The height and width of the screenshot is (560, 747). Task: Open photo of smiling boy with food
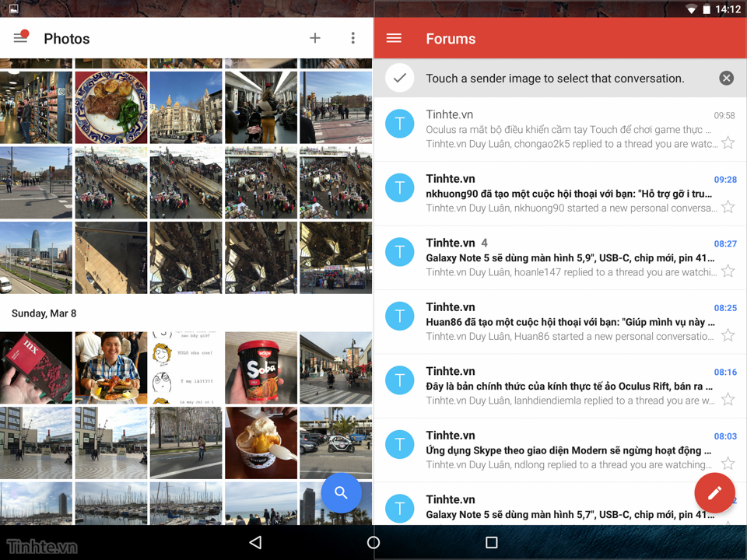pos(111,368)
